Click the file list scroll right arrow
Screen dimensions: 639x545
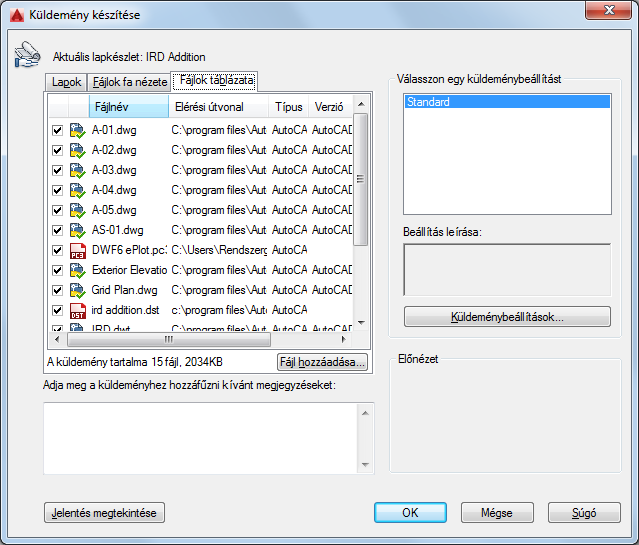pyautogui.click(x=344, y=339)
